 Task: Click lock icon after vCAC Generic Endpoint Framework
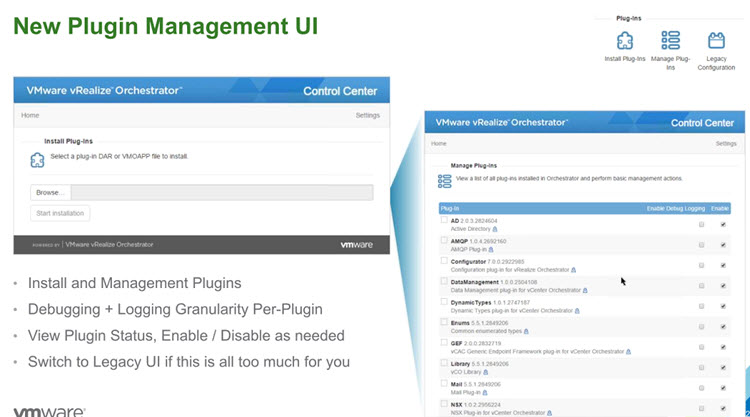click(629, 352)
